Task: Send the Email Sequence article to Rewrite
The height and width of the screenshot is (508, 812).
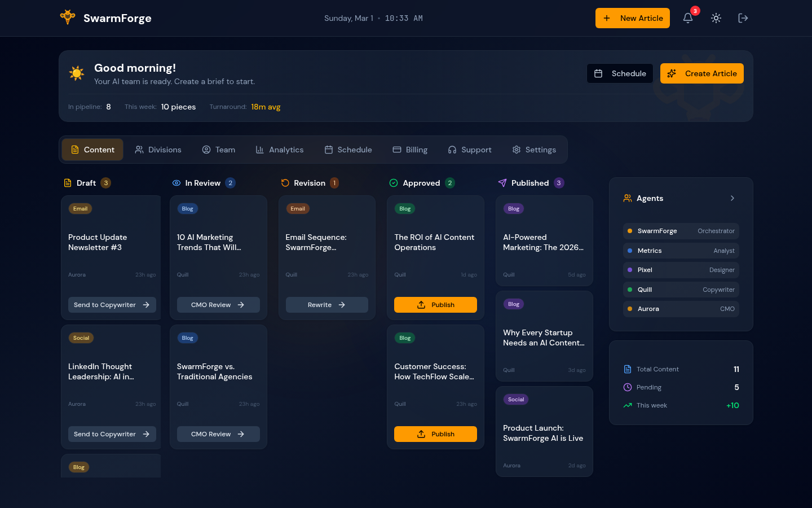Action: click(x=326, y=304)
